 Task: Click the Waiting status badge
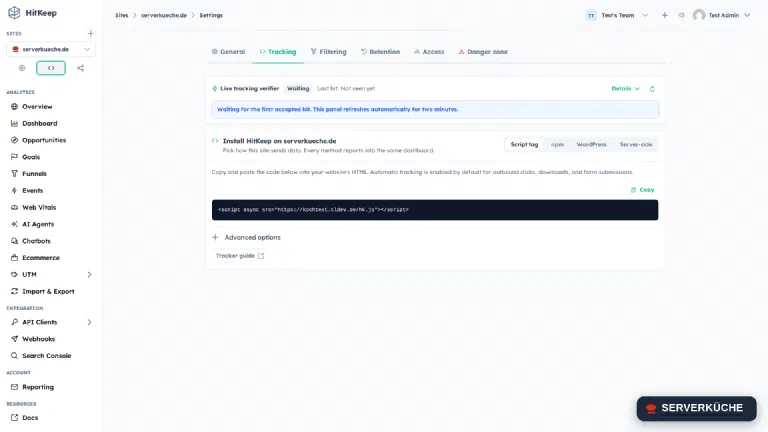click(x=298, y=89)
